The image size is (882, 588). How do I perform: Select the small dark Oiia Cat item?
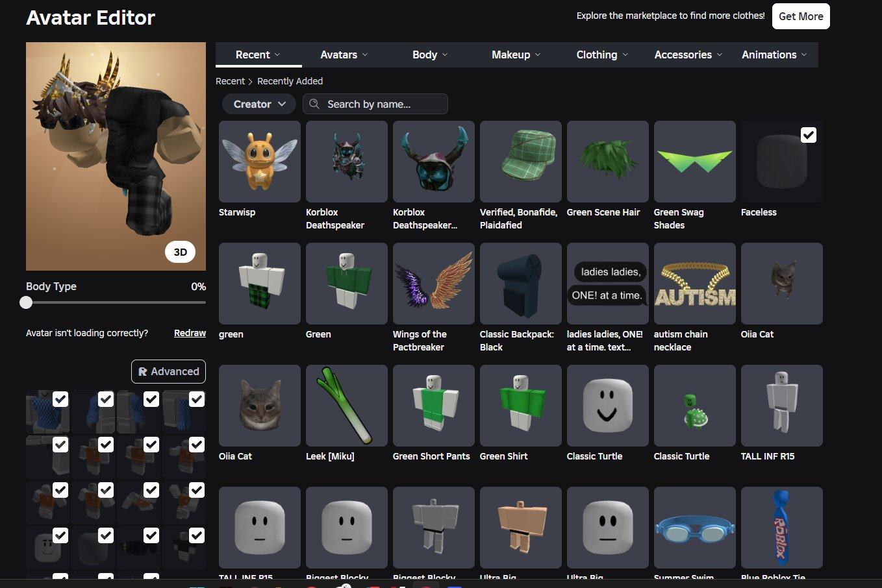782,284
